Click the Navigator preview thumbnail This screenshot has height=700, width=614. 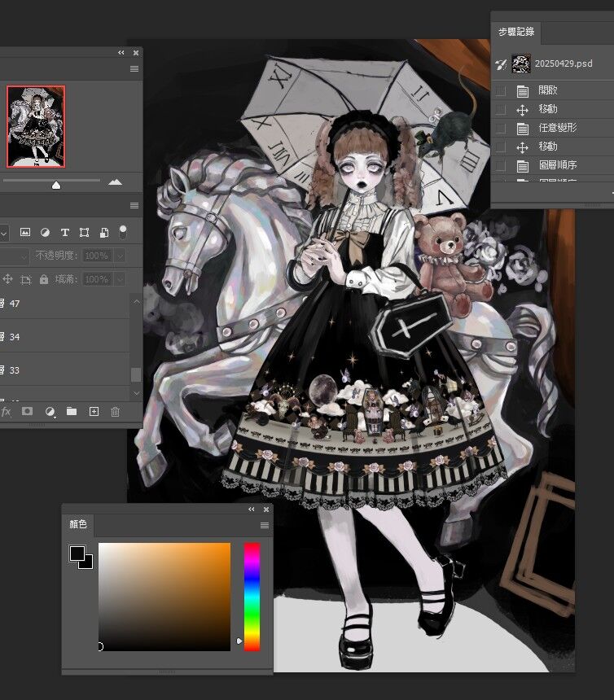pos(36,127)
